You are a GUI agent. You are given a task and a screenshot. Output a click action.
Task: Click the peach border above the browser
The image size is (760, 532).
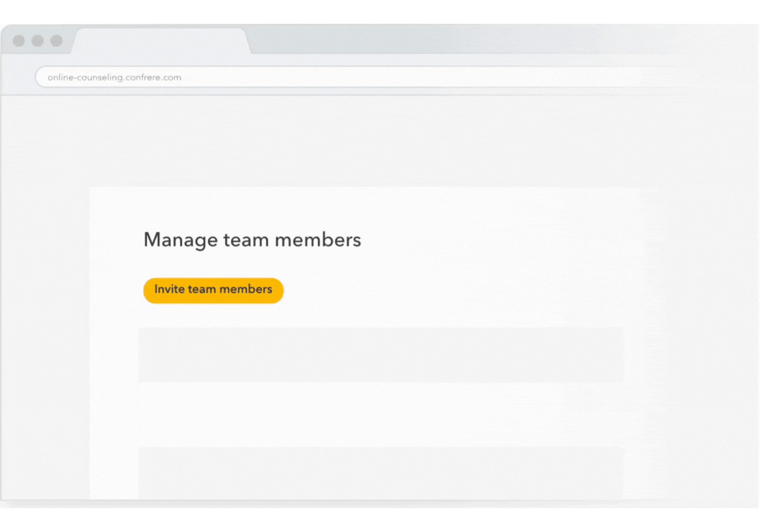(380, 11)
